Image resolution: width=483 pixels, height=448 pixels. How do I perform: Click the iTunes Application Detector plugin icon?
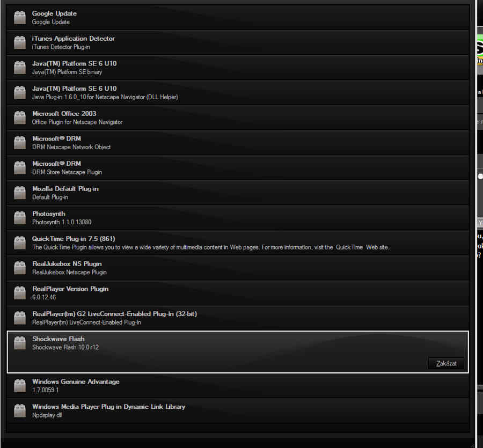coord(20,43)
